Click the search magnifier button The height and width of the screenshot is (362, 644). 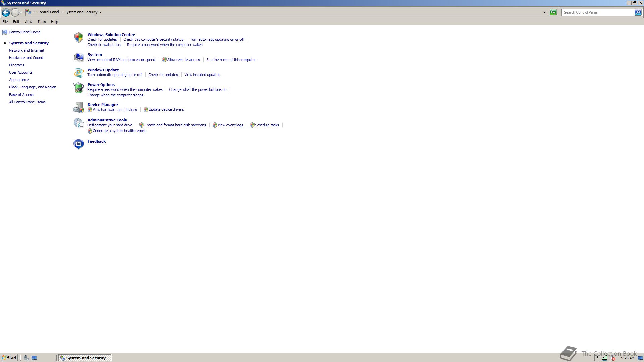tap(638, 12)
